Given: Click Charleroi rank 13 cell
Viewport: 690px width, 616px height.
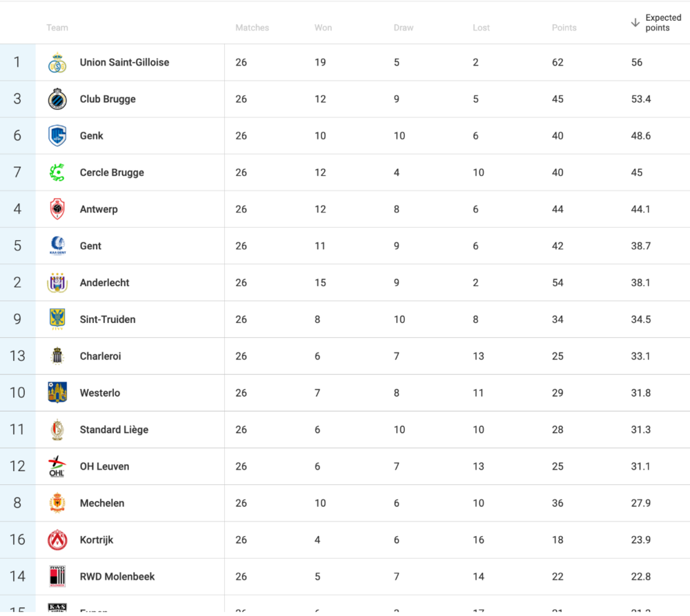Looking at the screenshot, I should (18, 356).
